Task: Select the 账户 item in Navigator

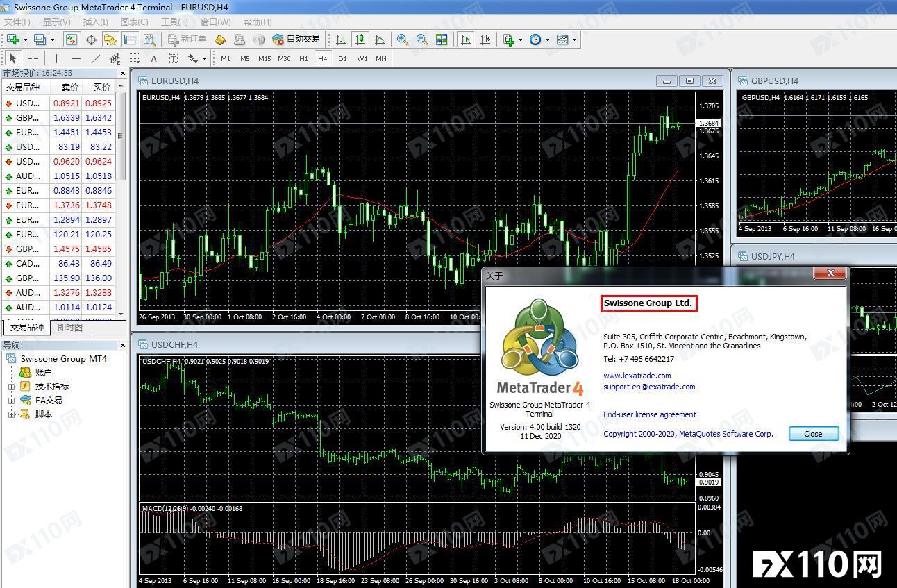Action: coord(43,373)
